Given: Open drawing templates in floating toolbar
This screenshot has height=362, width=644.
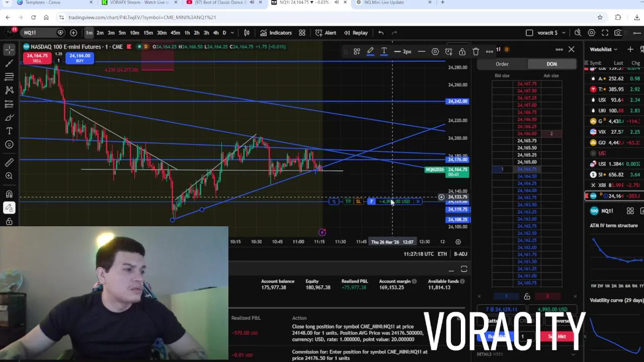Looking at the screenshot, I should pyautogui.click(x=357, y=51).
